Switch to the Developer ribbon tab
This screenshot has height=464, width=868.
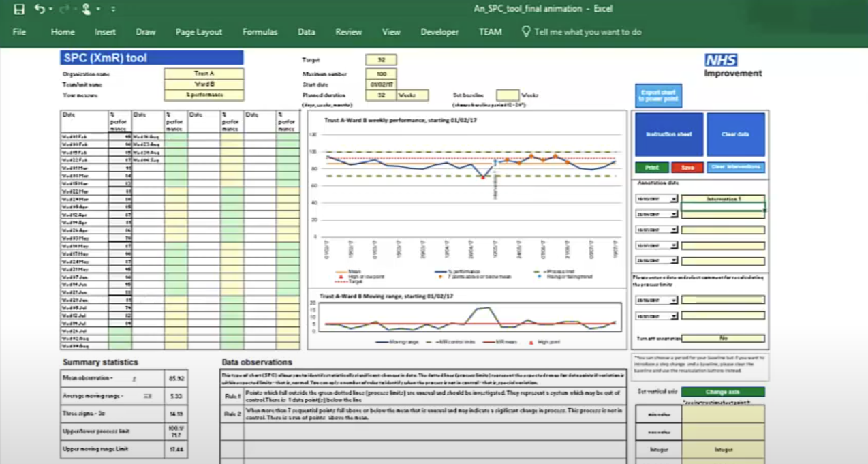click(x=439, y=31)
